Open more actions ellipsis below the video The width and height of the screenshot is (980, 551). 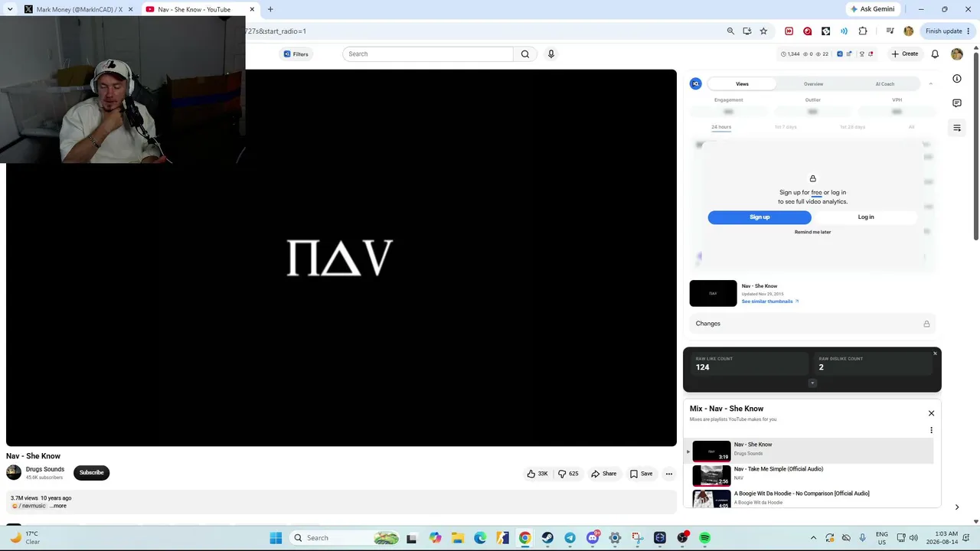click(668, 474)
